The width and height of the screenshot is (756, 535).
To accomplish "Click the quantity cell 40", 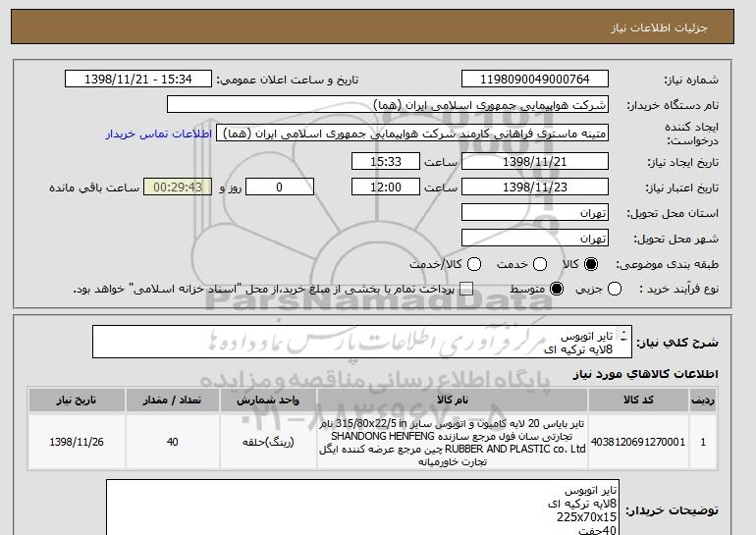I will click(173, 442).
